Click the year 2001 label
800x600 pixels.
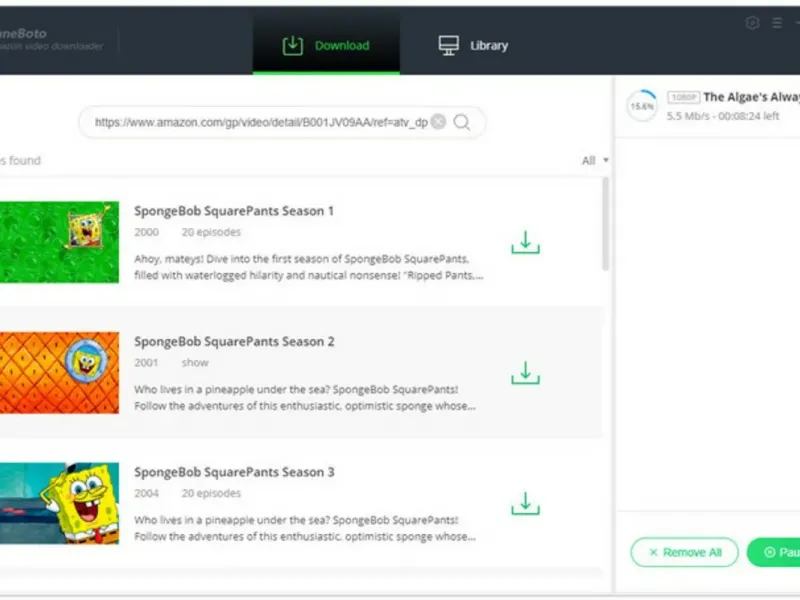(x=146, y=363)
